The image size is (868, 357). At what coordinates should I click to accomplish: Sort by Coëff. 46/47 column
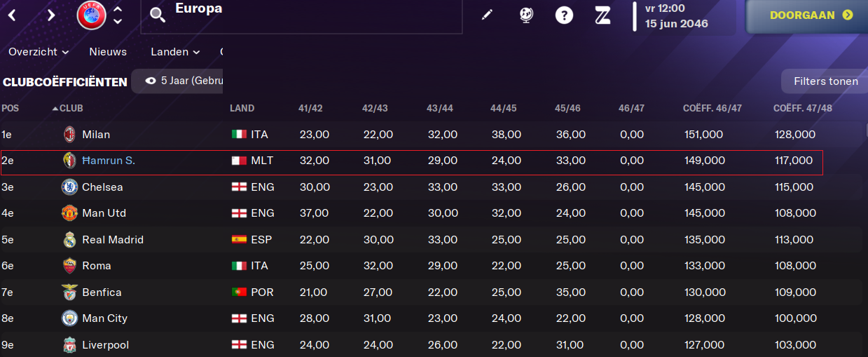click(x=712, y=108)
